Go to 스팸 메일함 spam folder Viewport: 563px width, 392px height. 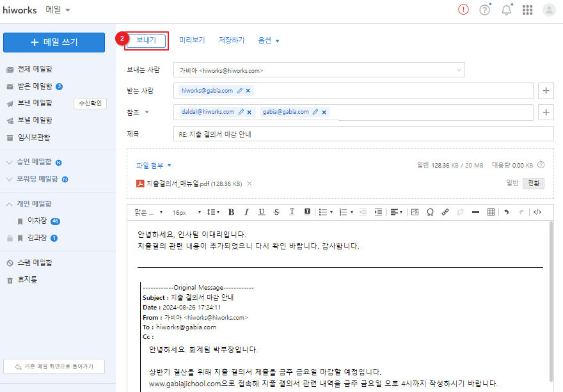click(35, 263)
